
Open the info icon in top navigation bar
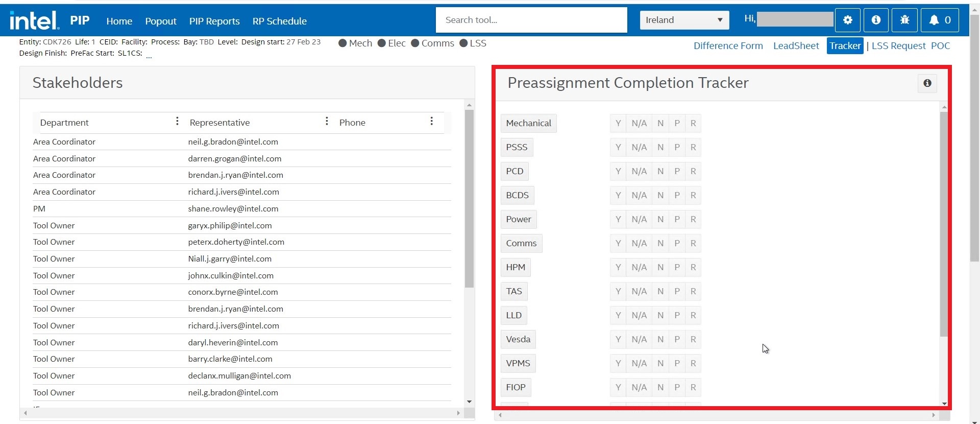coord(876,20)
